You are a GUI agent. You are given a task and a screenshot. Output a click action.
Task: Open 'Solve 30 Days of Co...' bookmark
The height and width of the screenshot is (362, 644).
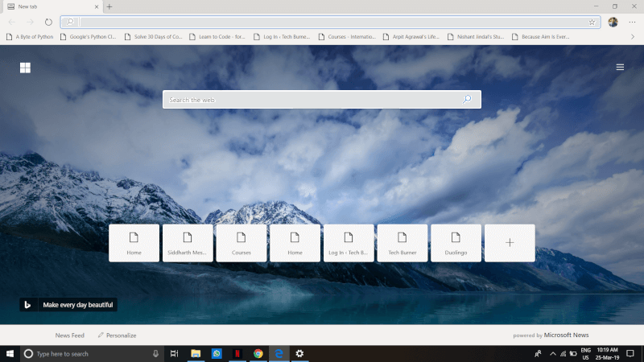[x=153, y=37]
